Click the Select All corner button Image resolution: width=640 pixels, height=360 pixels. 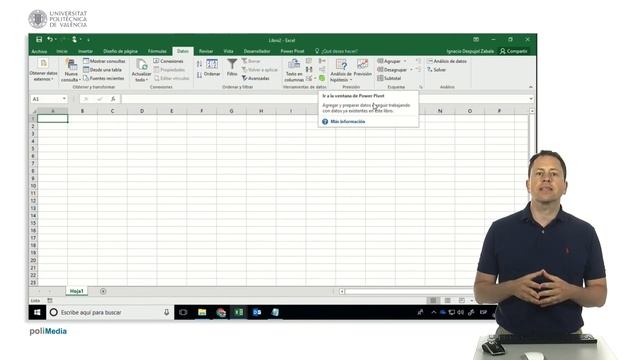(33, 111)
